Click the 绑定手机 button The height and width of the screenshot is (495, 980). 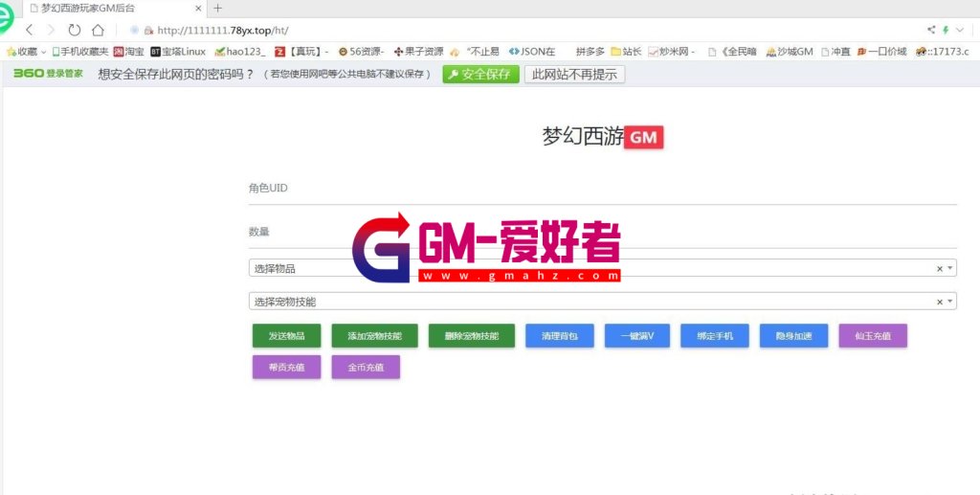click(x=715, y=336)
